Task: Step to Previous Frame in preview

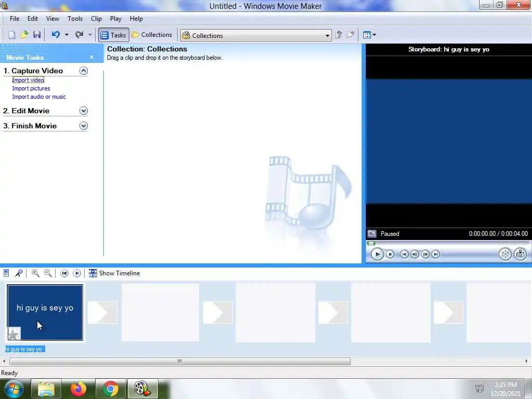Action: click(415, 254)
